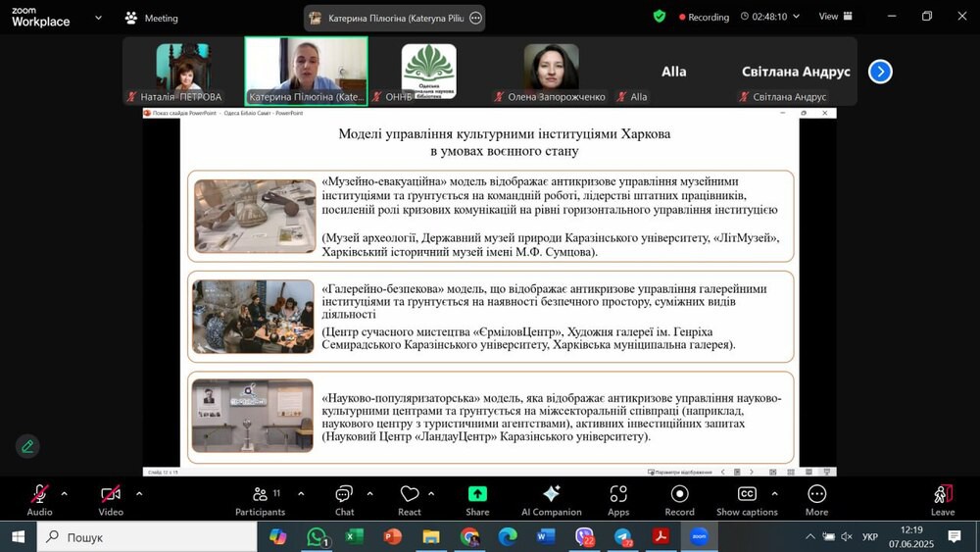The width and height of the screenshot is (980, 552).
Task: Unmute the microphone Audio button
Action: (40, 498)
